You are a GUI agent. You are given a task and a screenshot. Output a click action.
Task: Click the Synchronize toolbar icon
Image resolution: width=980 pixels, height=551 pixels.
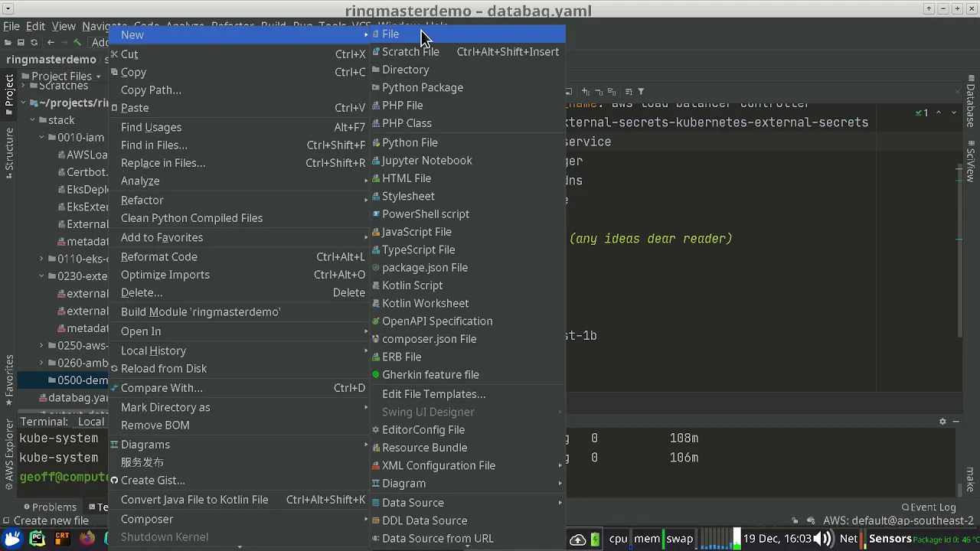(x=34, y=43)
